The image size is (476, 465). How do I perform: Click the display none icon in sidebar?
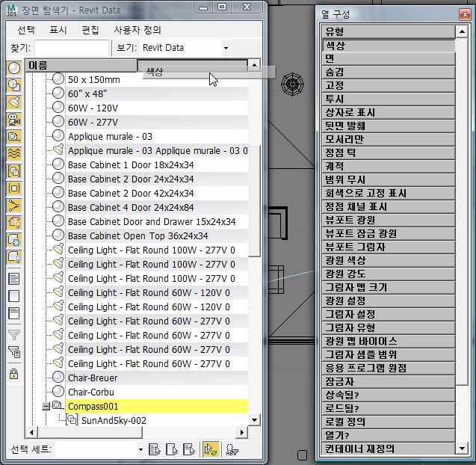point(14,296)
